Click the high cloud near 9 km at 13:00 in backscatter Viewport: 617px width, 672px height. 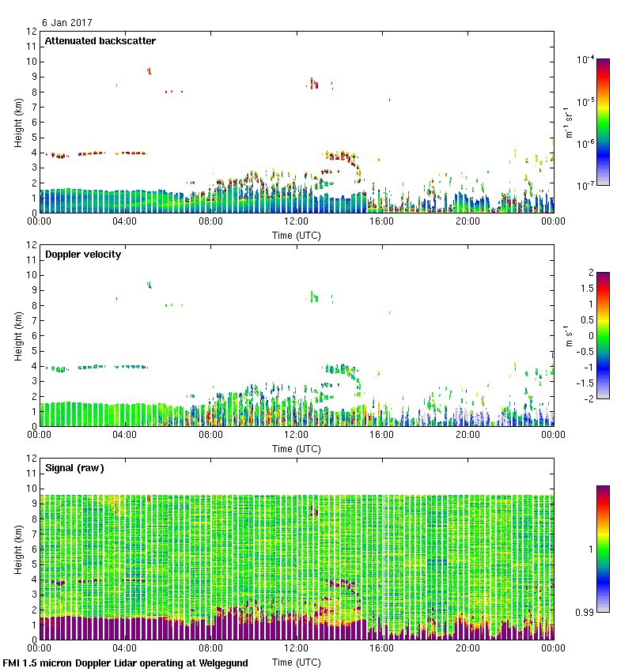[313, 84]
